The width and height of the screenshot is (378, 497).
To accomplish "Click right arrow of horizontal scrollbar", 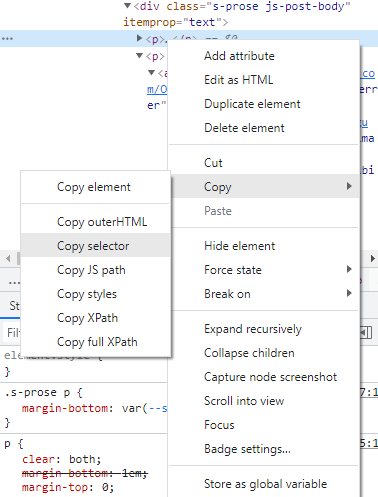I will click(373, 258).
